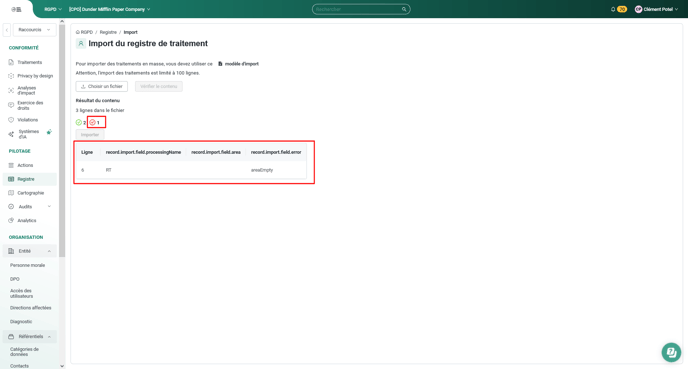Go to Registre breadcrumb link

click(x=108, y=32)
